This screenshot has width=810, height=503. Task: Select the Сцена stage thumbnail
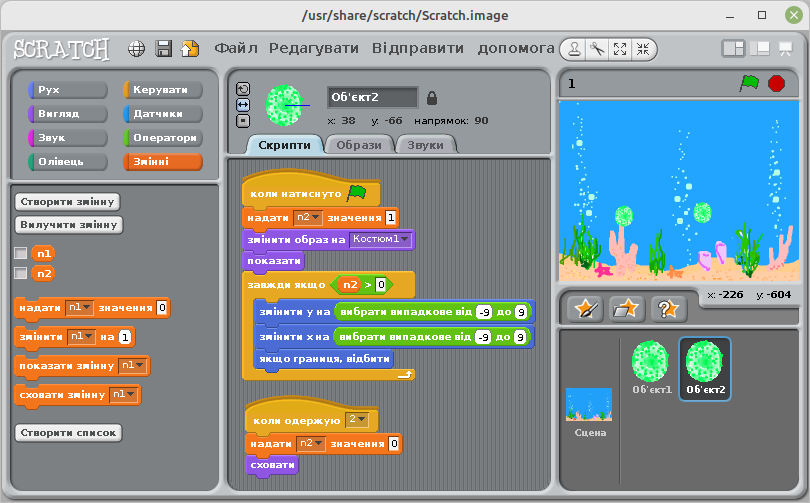(x=589, y=412)
